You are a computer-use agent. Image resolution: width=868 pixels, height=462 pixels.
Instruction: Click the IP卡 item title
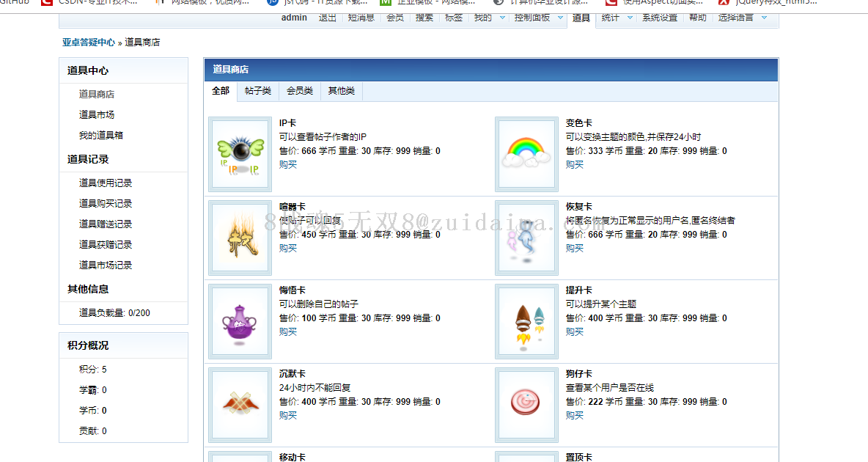click(x=287, y=123)
